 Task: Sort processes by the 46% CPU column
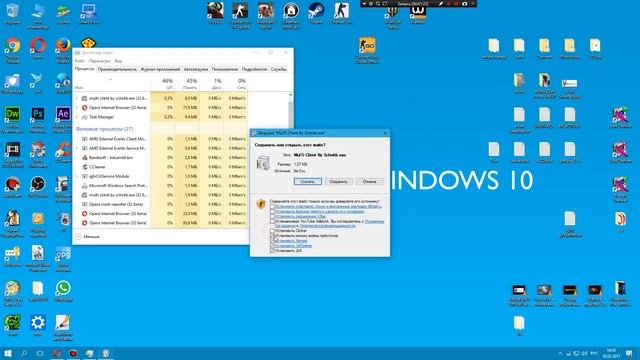[x=162, y=83]
